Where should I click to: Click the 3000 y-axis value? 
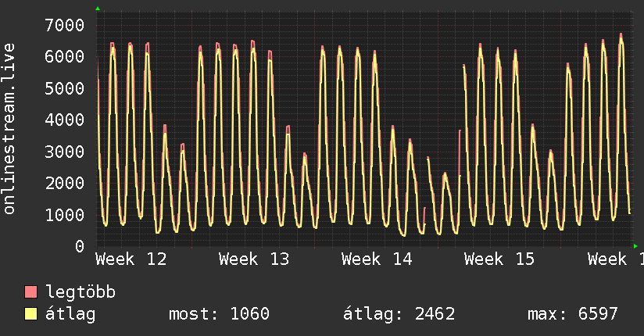(x=65, y=152)
